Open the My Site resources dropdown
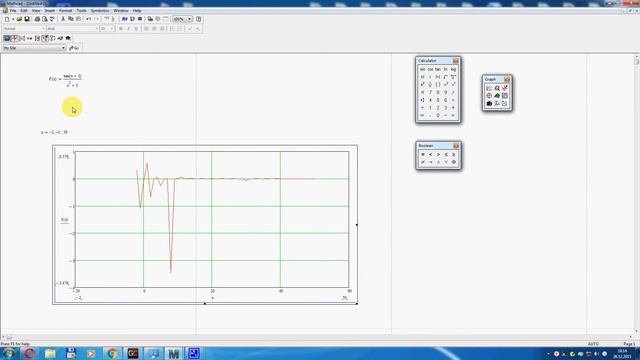The height and width of the screenshot is (360, 640). pyautogui.click(x=63, y=48)
